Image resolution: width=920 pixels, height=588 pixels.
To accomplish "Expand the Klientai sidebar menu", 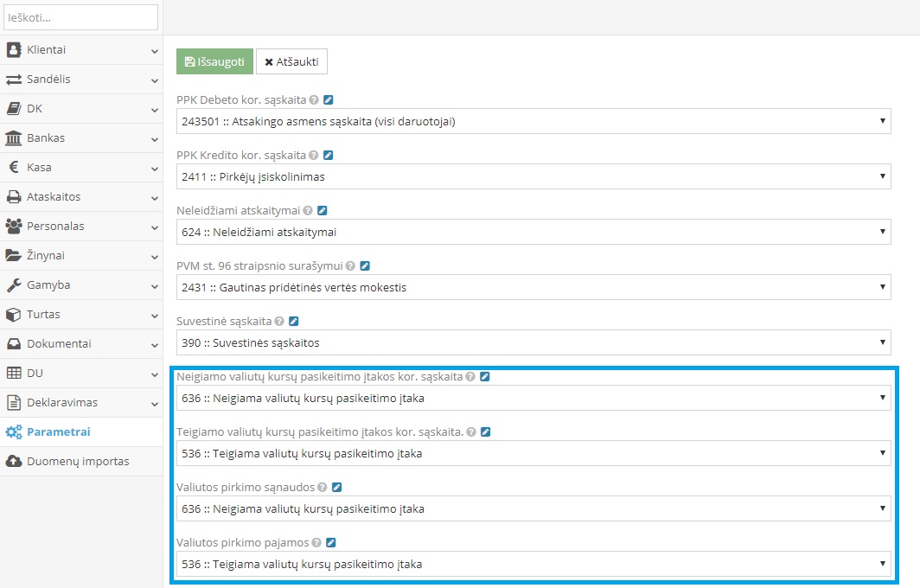I will (x=81, y=50).
